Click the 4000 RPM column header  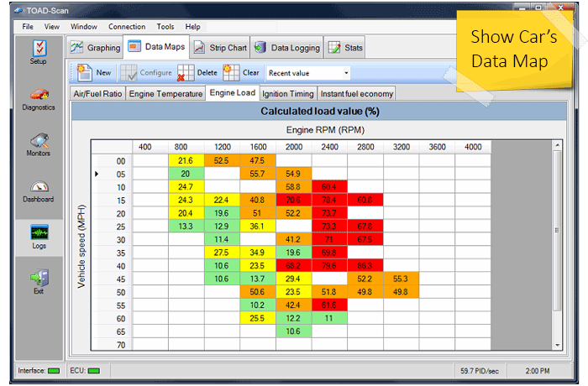point(473,147)
